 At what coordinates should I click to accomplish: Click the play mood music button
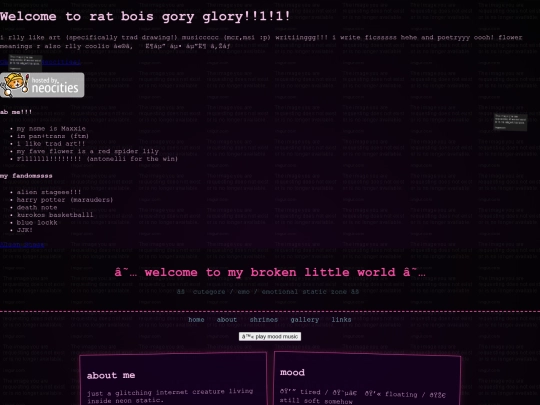(270, 336)
